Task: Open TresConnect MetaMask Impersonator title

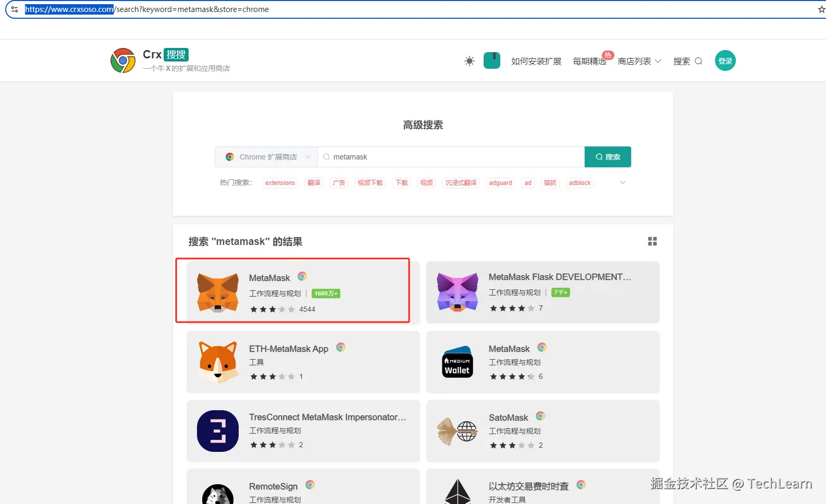Action: (327, 417)
